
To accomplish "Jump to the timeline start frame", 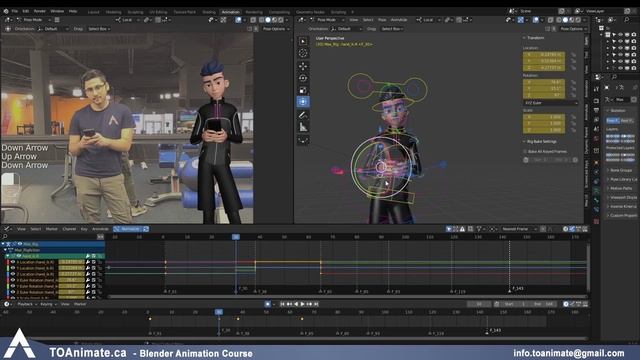I will tap(282, 304).
